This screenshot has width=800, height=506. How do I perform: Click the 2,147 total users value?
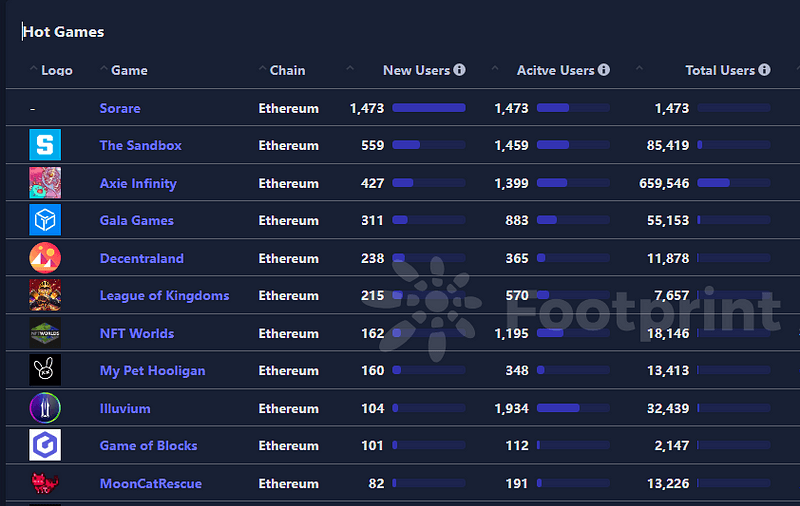[671, 445]
